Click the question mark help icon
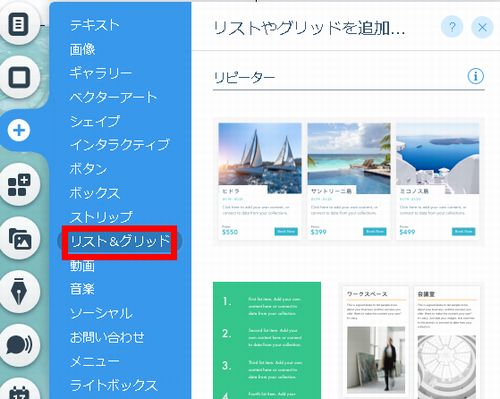The width and height of the screenshot is (500, 399). (452, 27)
